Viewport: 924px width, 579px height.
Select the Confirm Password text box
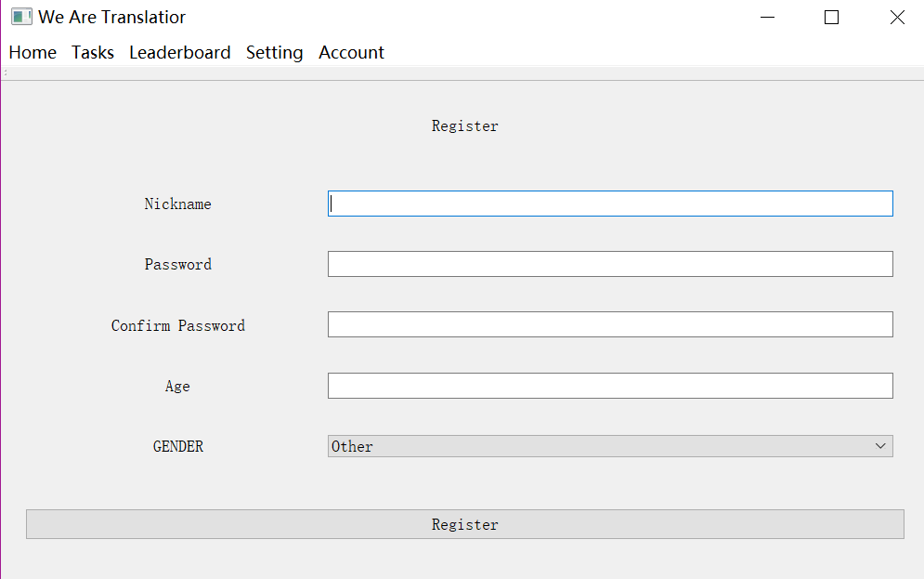[x=610, y=324]
